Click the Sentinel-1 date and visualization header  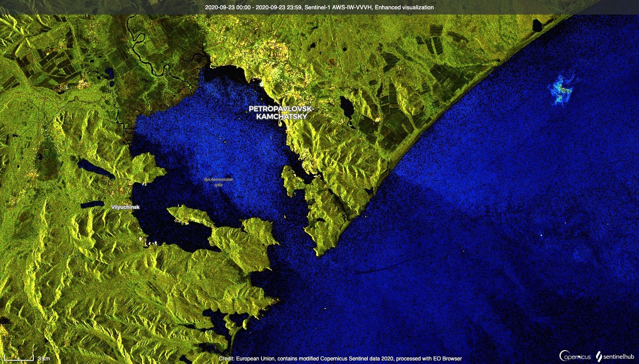point(319,8)
